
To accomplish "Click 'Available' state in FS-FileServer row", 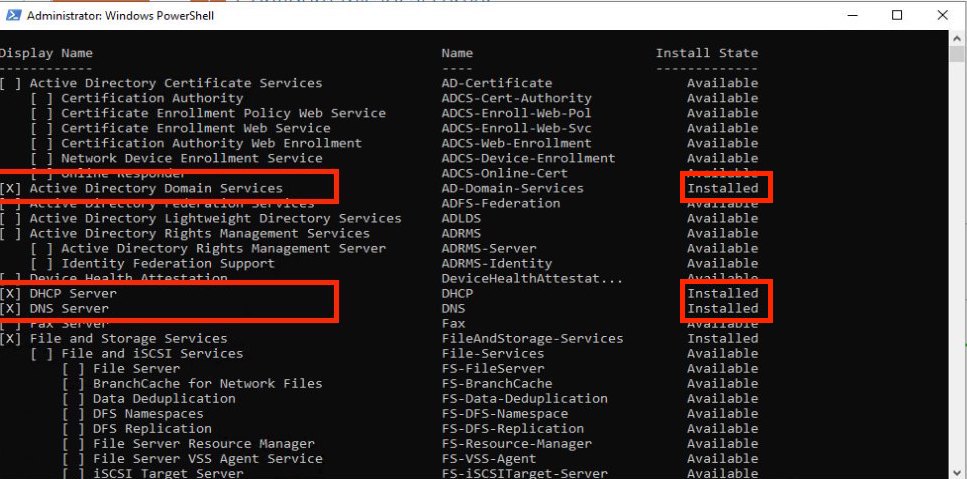I will pos(723,369).
